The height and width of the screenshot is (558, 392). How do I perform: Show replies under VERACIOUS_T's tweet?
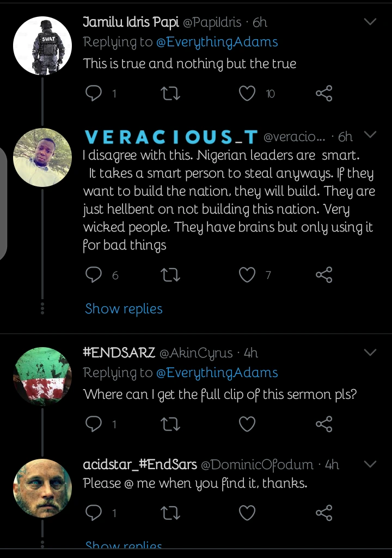[124, 309]
